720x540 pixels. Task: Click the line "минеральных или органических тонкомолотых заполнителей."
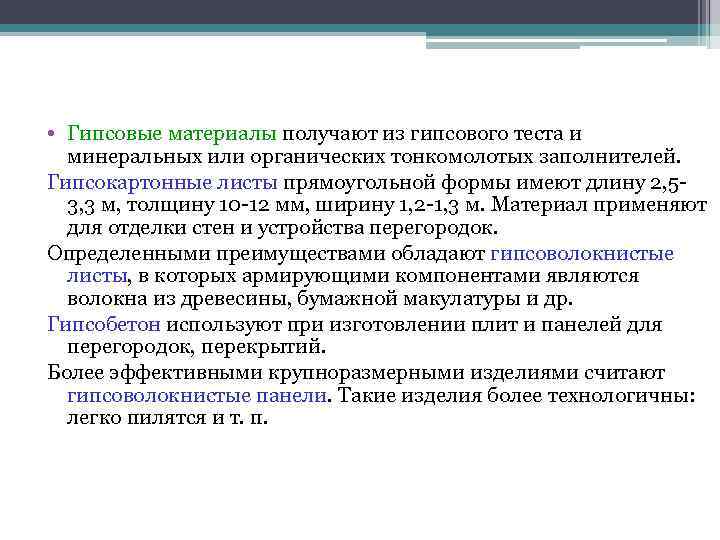pyautogui.click(x=374, y=157)
